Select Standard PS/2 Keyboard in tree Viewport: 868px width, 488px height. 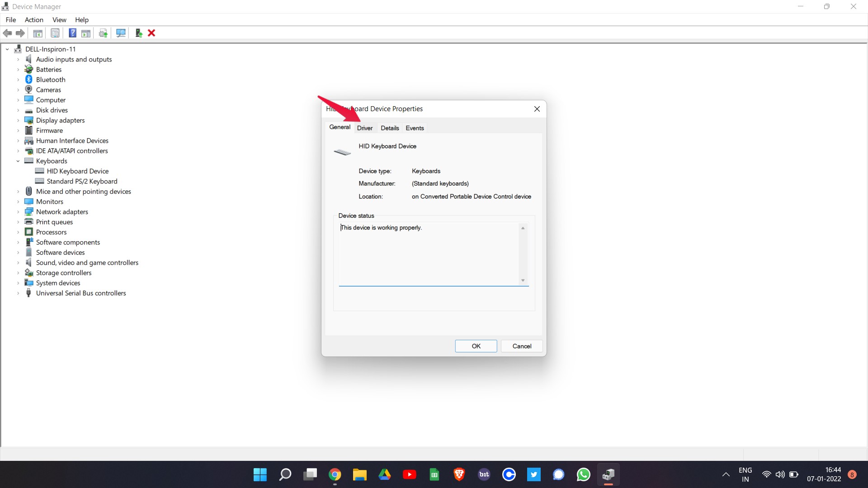(x=82, y=182)
